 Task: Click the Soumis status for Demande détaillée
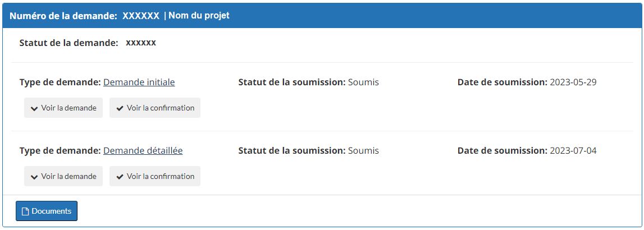tap(363, 151)
